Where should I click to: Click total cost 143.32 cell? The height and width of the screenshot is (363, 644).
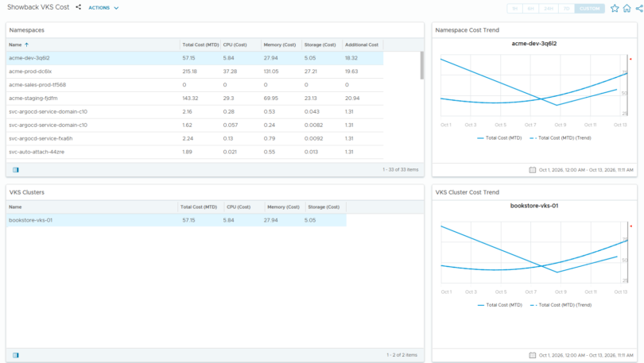[x=190, y=98]
